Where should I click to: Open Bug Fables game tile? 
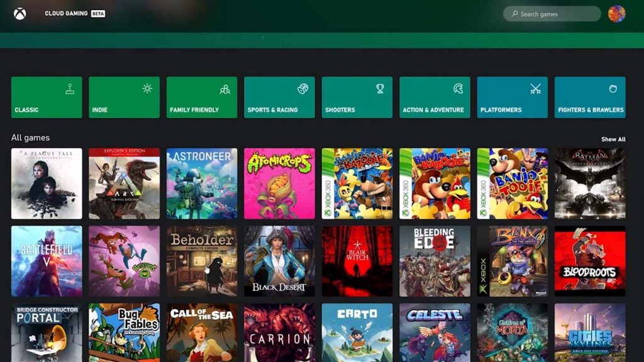click(x=124, y=333)
